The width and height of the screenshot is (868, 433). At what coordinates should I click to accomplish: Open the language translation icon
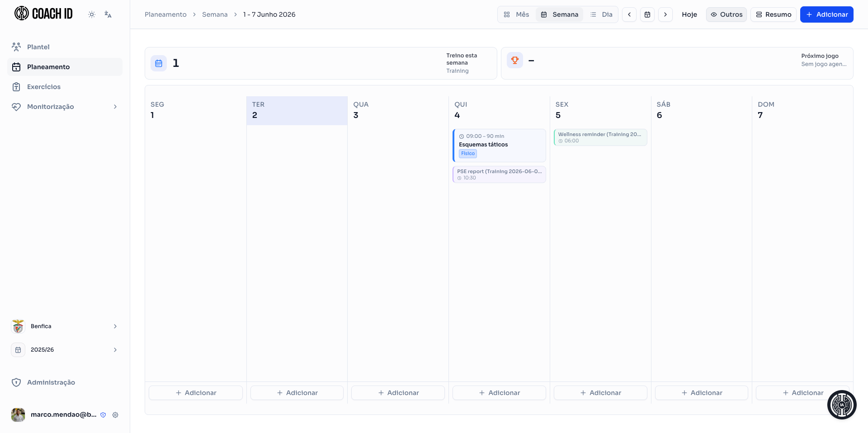(x=108, y=14)
